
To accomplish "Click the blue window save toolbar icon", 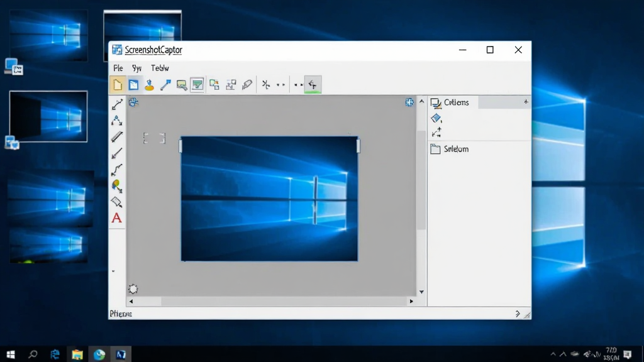I will (133, 85).
